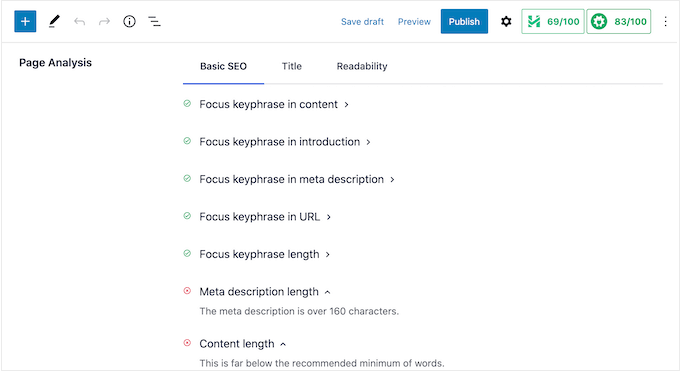
Task: Switch to the Title tab
Action: [291, 66]
